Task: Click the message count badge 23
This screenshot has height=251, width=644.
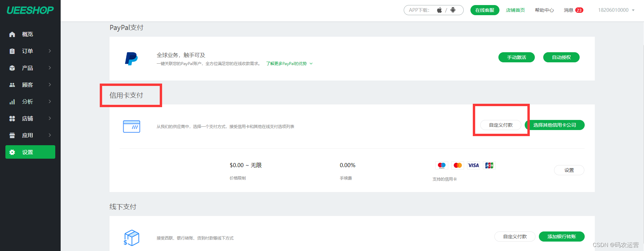Action: pos(579,10)
